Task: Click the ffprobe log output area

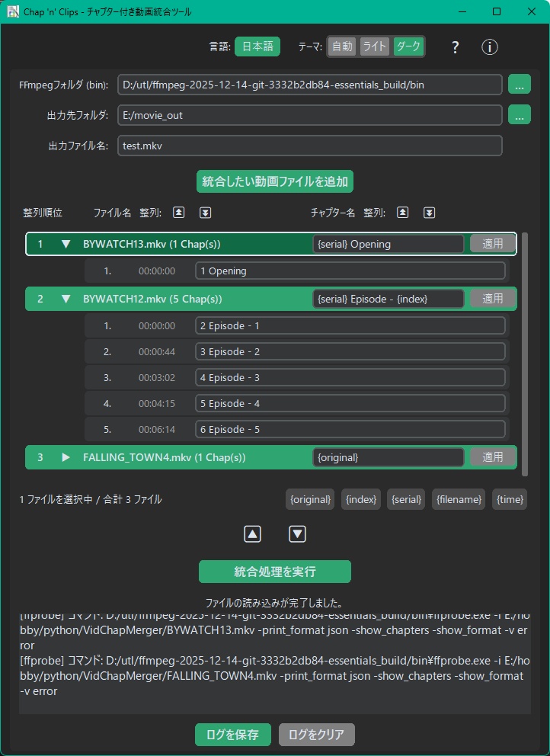Action: tap(275, 663)
